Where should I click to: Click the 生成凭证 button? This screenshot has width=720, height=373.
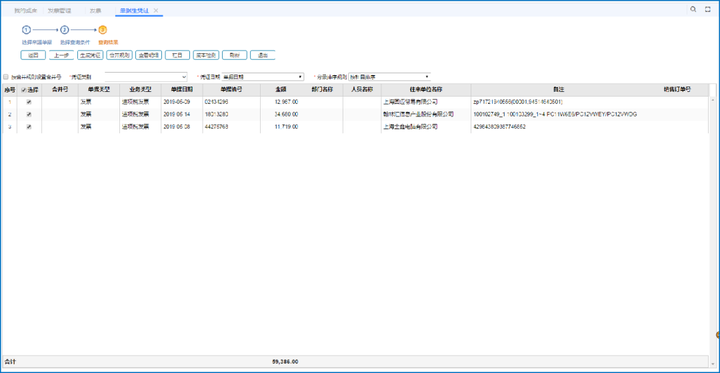(x=90, y=55)
